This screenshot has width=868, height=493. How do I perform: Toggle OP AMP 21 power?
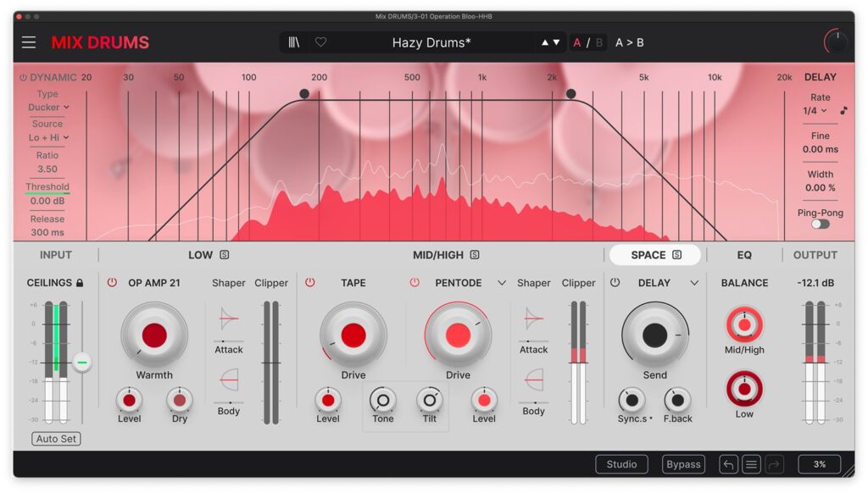coord(112,282)
